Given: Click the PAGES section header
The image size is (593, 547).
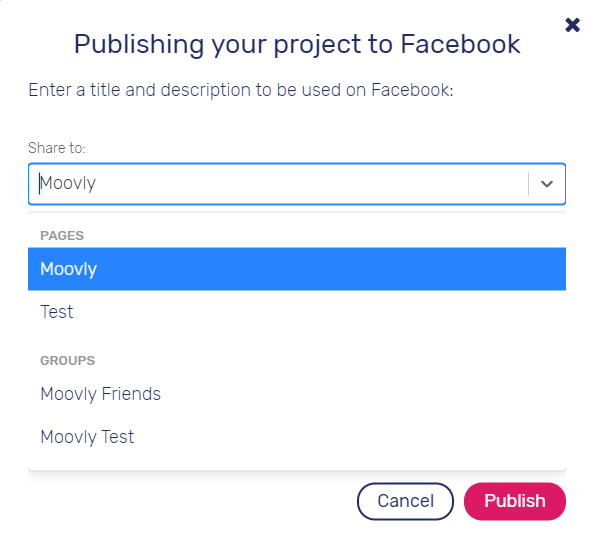Looking at the screenshot, I should [x=62, y=236].
